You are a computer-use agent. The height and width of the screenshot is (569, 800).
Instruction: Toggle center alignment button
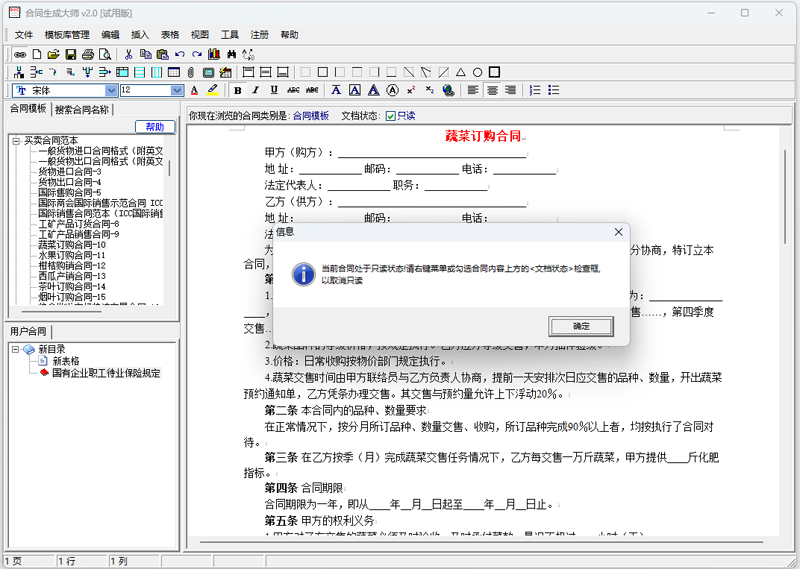click(492, 90)
